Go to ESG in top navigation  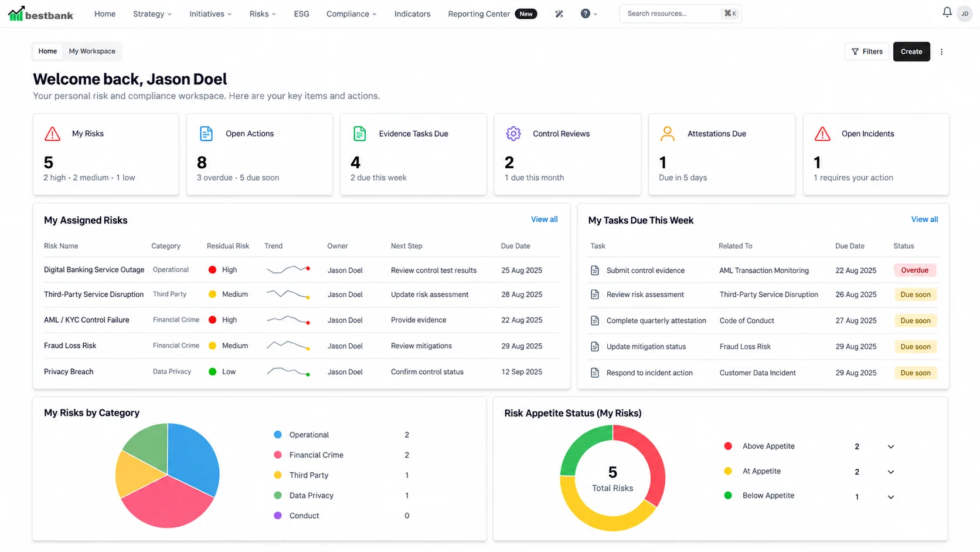(301, 13)
